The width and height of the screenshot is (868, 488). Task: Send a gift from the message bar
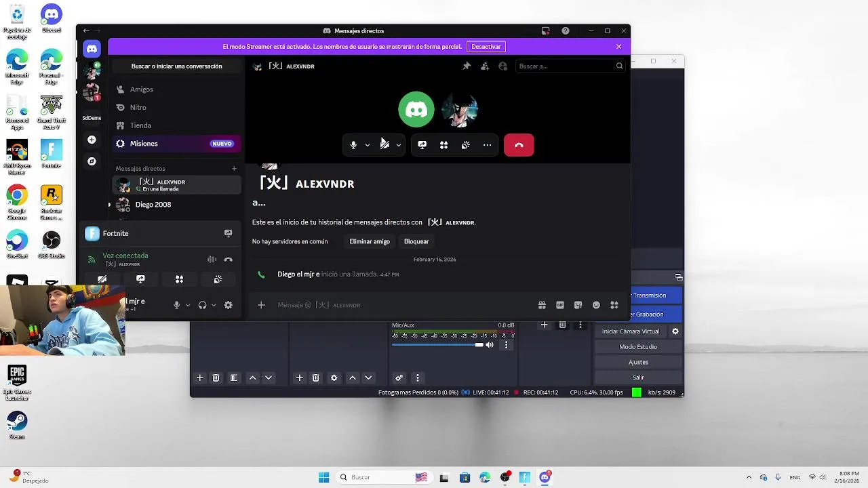[x=542, y=305]
